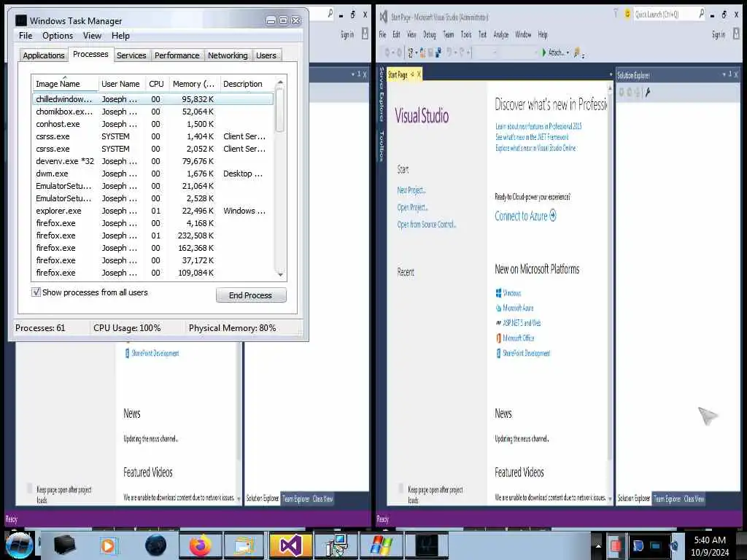Click Sign in link in right Visual Studio

point(719,34)
